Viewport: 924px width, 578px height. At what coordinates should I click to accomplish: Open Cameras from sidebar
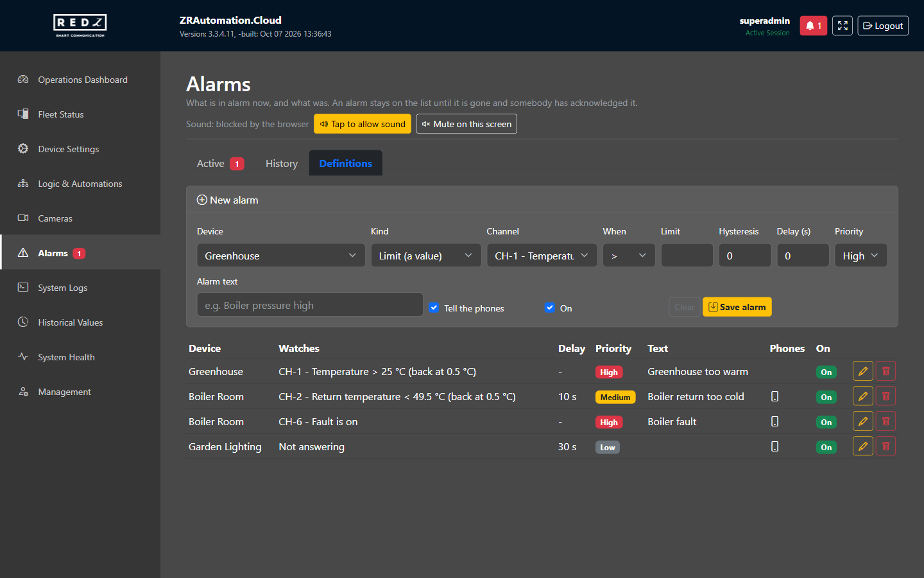pos(80,218)
